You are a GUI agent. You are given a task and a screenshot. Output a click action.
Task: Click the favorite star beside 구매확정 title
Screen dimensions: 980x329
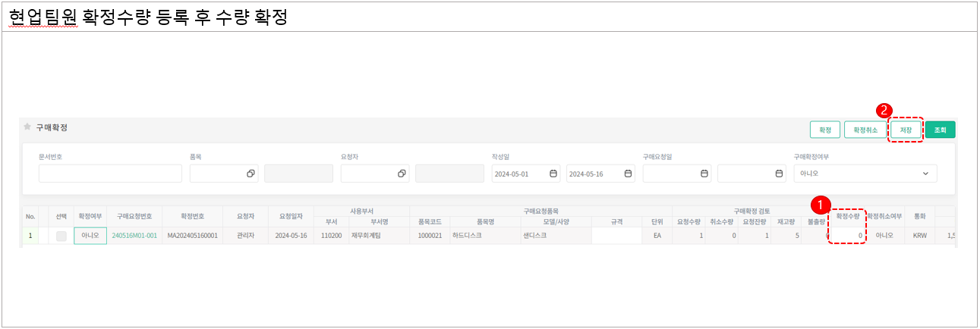[x=28, y=127]
